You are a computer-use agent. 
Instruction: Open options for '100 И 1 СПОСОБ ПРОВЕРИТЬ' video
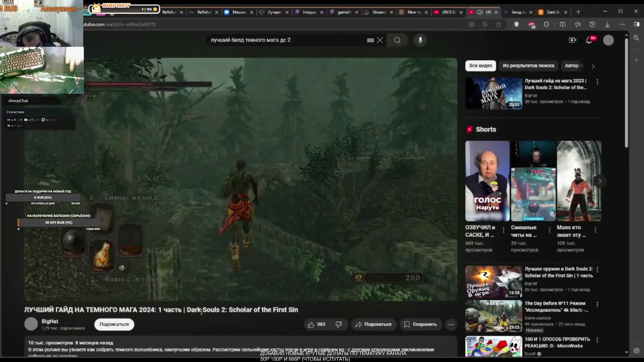pyautogui.click(x=597, y=340)
